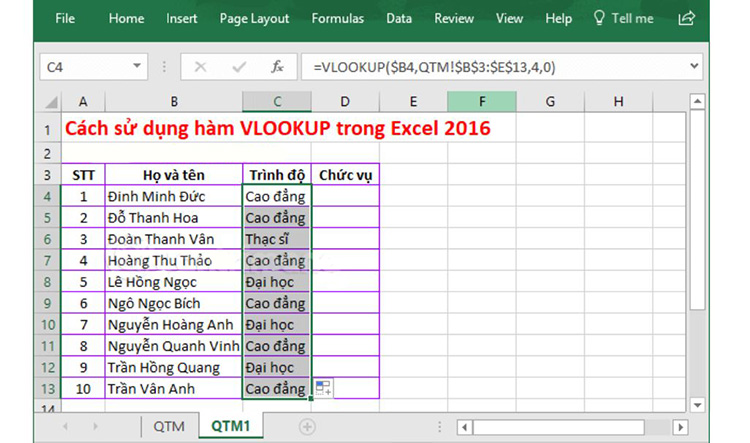Open the Help tab

point(559,19)
